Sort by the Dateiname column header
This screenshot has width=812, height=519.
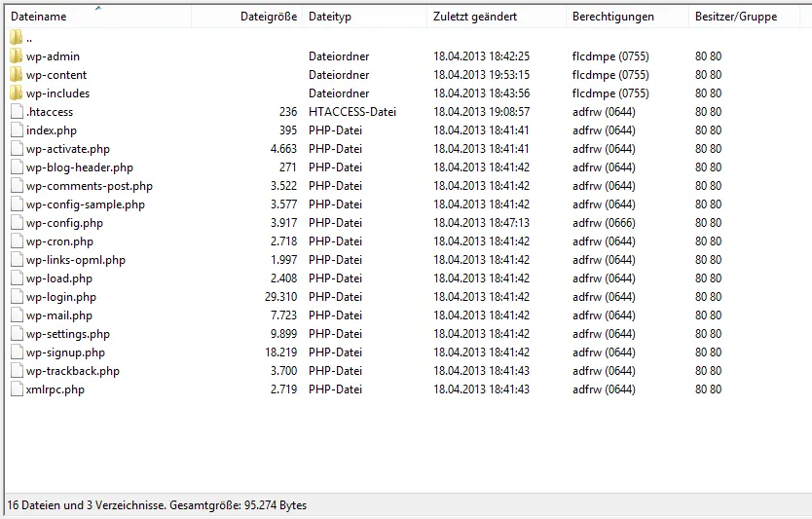click(x=98, y=16)
